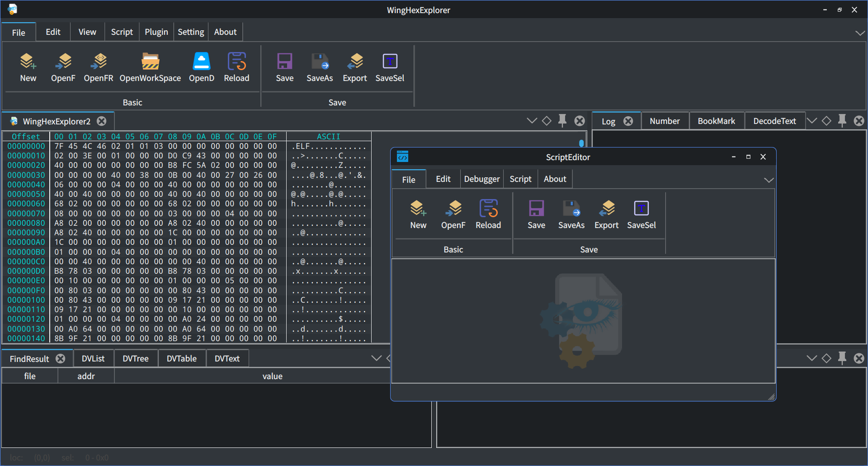Screen dimensions: 868x466
Task: Click OpenF icon in main window toolbar
Action: coord(63,62)
